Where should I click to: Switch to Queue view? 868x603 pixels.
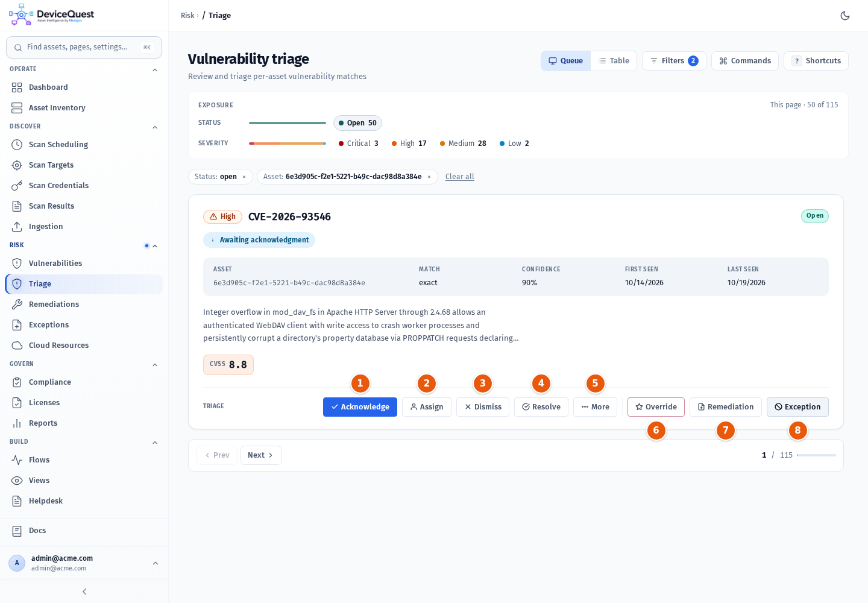[x=565, y=61]
